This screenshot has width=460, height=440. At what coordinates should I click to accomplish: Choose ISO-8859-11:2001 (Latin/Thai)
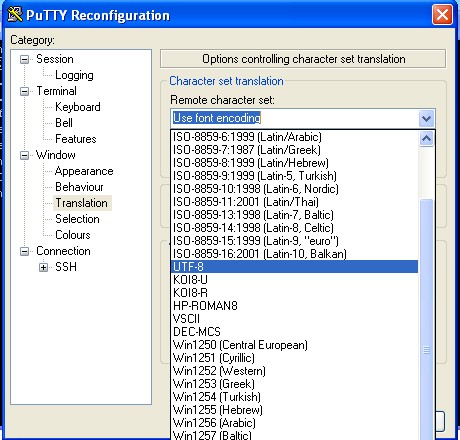tap(295, 202)
